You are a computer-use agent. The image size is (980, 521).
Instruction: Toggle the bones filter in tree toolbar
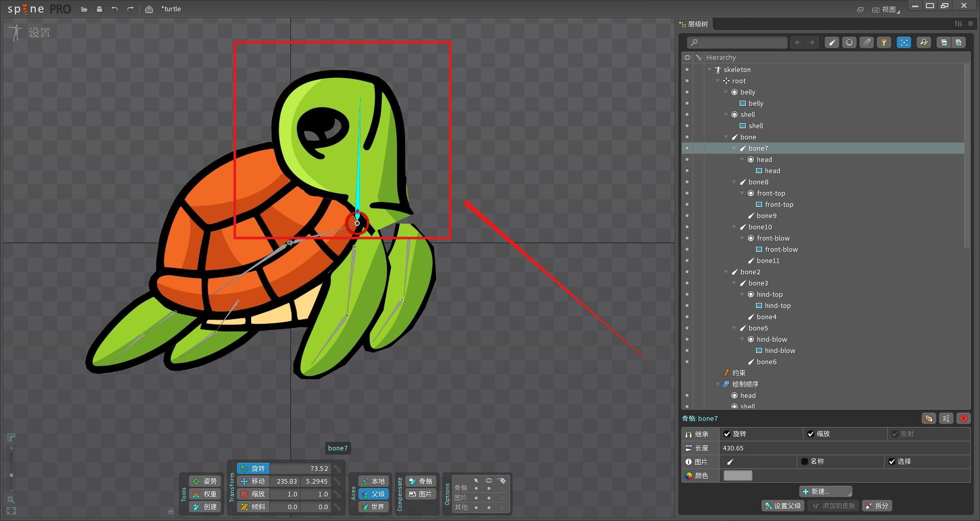coord(832,42)
